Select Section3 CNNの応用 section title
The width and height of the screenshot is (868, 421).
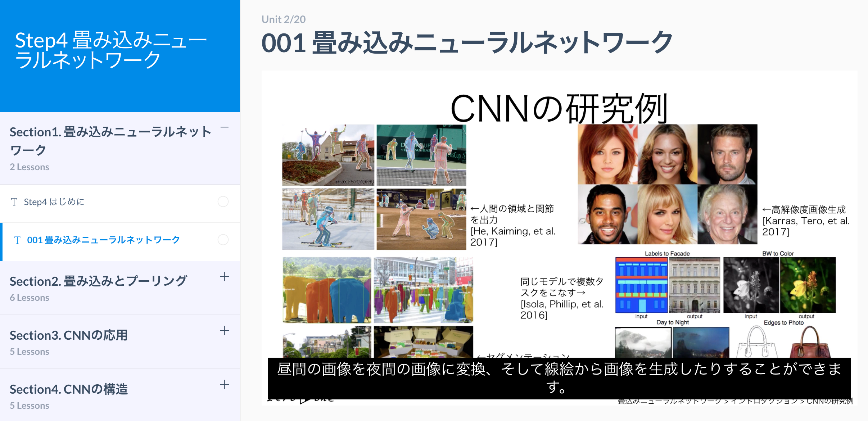coord(68,335)
